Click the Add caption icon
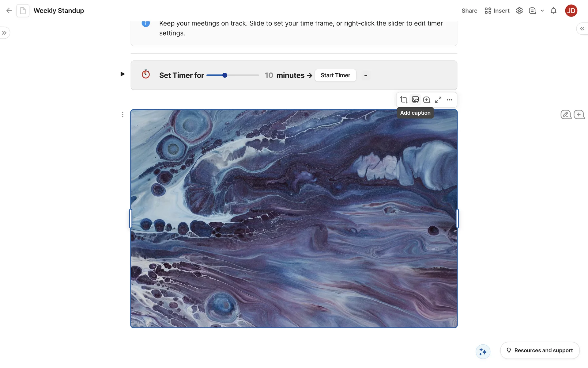The width and height of the screenshot is (588, 368). pos(415,100)
